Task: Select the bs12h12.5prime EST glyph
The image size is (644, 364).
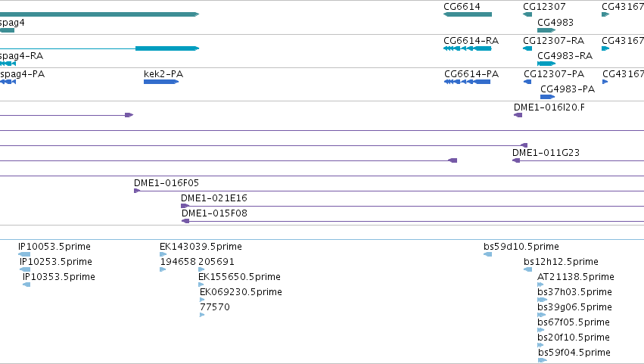Action: (x=527, y=269)
